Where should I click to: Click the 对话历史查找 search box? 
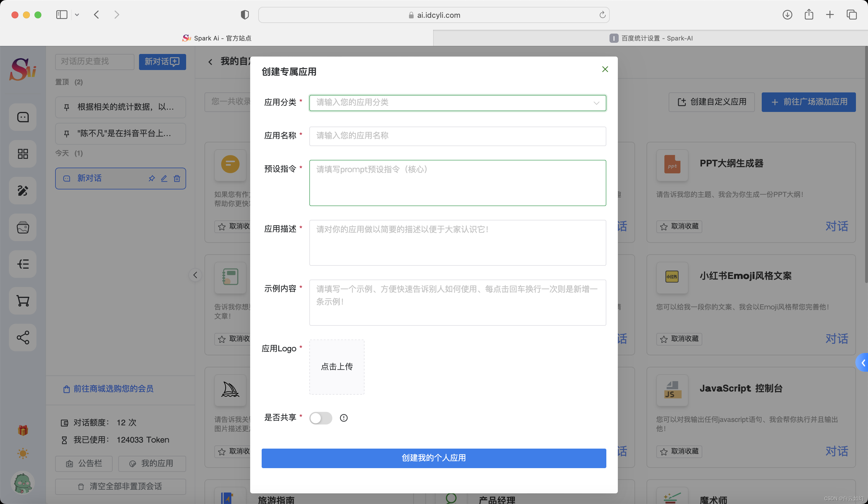pos(95,62)
